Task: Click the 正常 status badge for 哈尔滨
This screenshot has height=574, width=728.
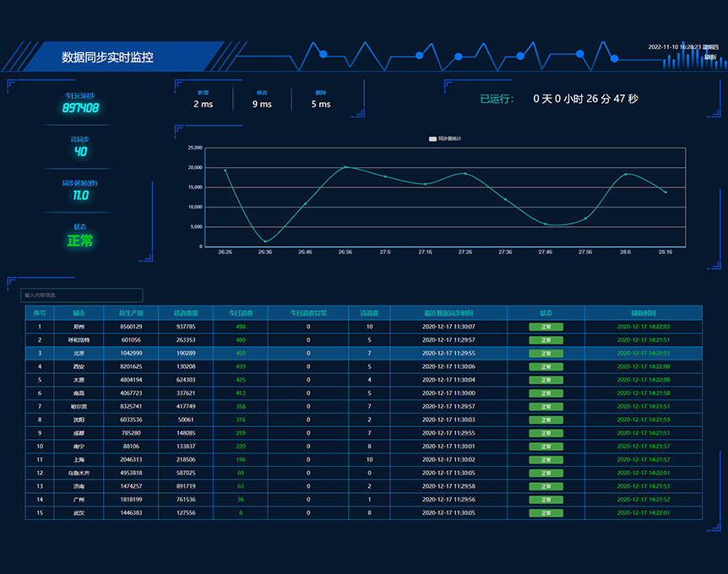Action: (546, 407)
